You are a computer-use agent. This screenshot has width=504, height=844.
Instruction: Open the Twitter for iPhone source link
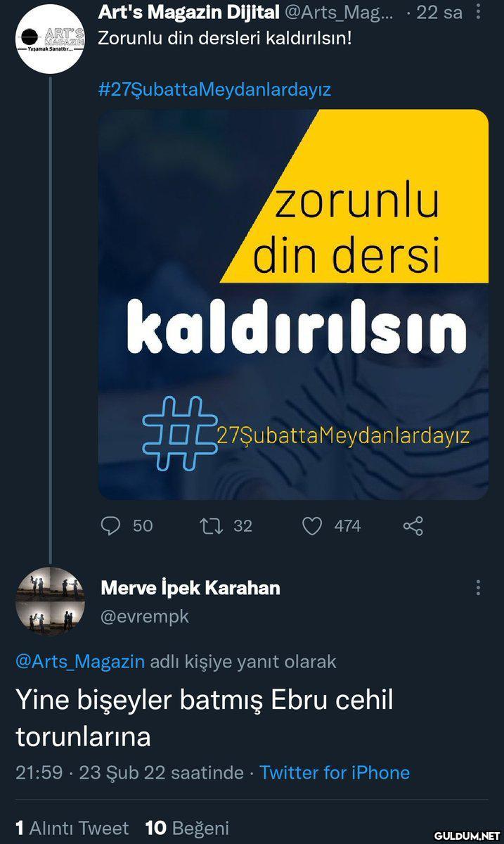(x=335, y=772)
